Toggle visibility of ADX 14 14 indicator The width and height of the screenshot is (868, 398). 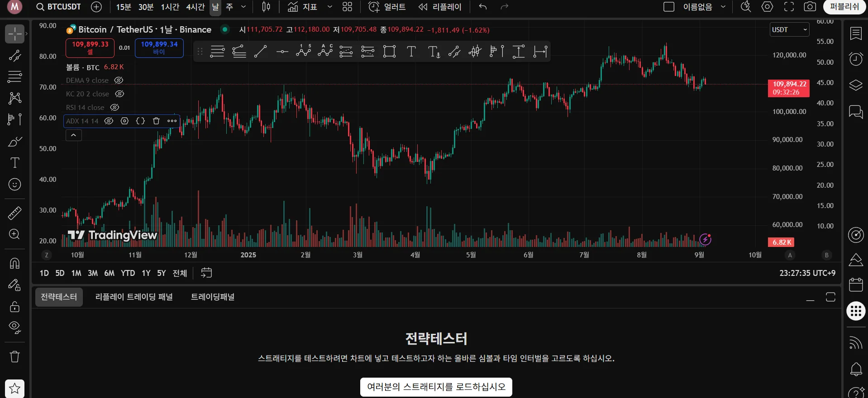tap(109, 121)
